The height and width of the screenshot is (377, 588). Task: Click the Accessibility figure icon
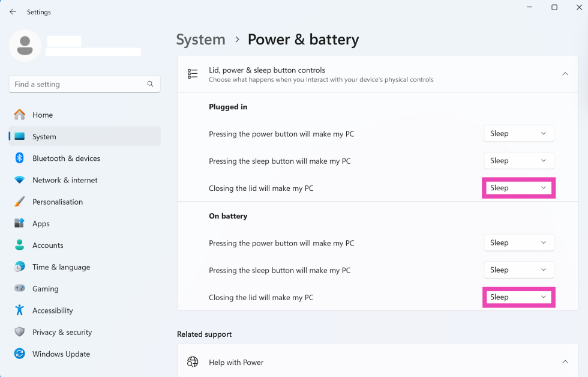(19, 310)
